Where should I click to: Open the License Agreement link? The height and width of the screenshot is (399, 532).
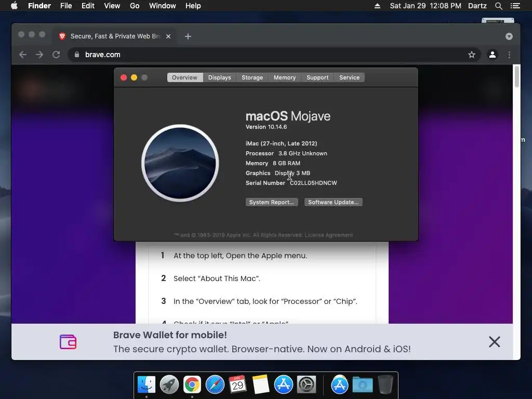click(x=329, y=235)
